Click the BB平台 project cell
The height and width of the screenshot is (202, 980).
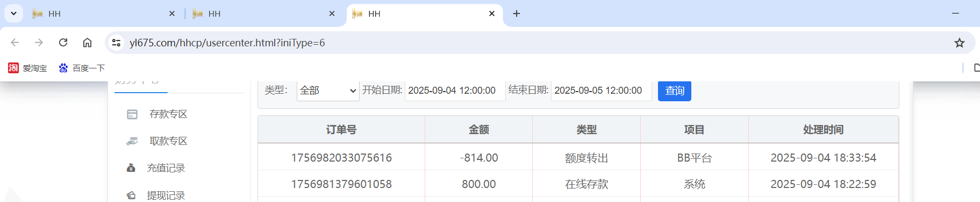(x=695, y=158)
